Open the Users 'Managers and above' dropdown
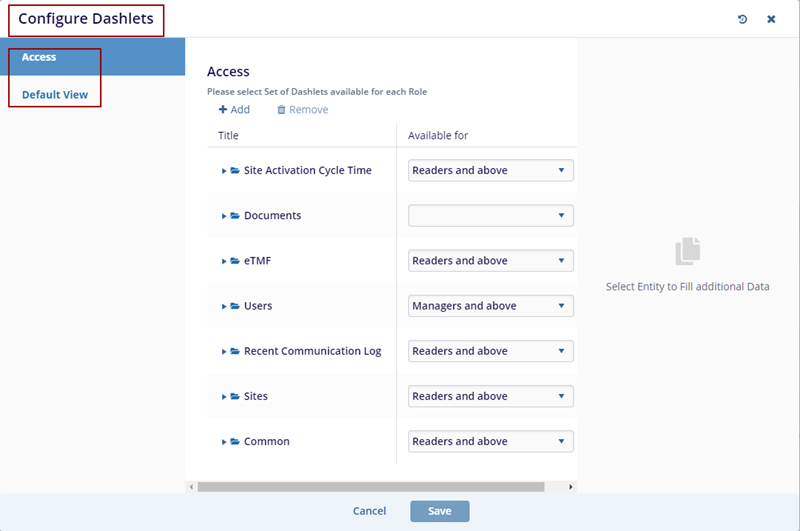800x531 pixels. (490, 306)
